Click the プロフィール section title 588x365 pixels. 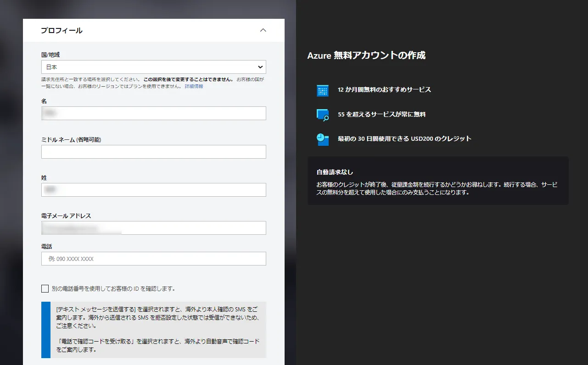tap(62, 31)
